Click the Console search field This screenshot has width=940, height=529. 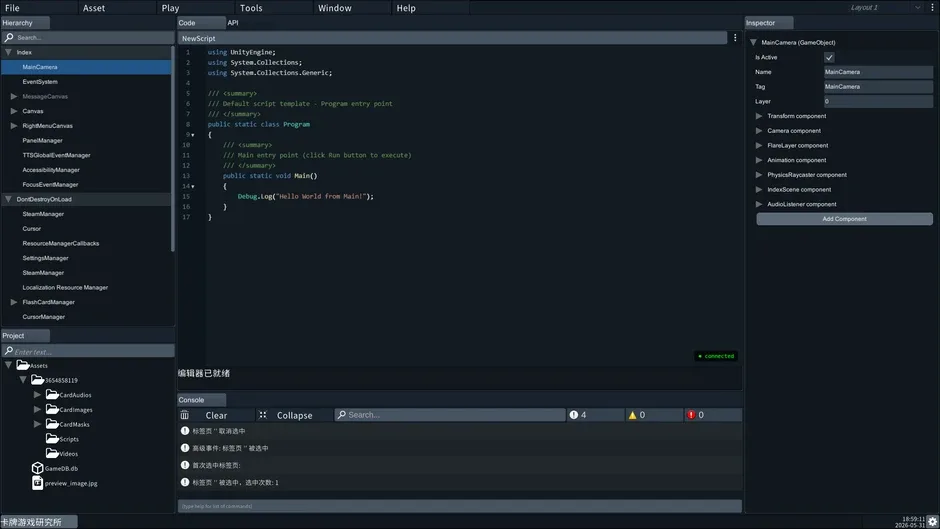(450, 414)
